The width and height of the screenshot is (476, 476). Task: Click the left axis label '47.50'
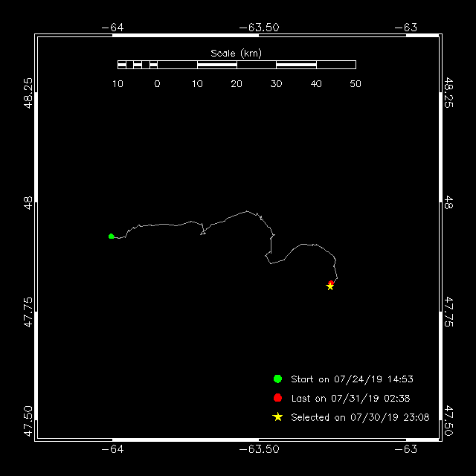click(x=28, y=422)
